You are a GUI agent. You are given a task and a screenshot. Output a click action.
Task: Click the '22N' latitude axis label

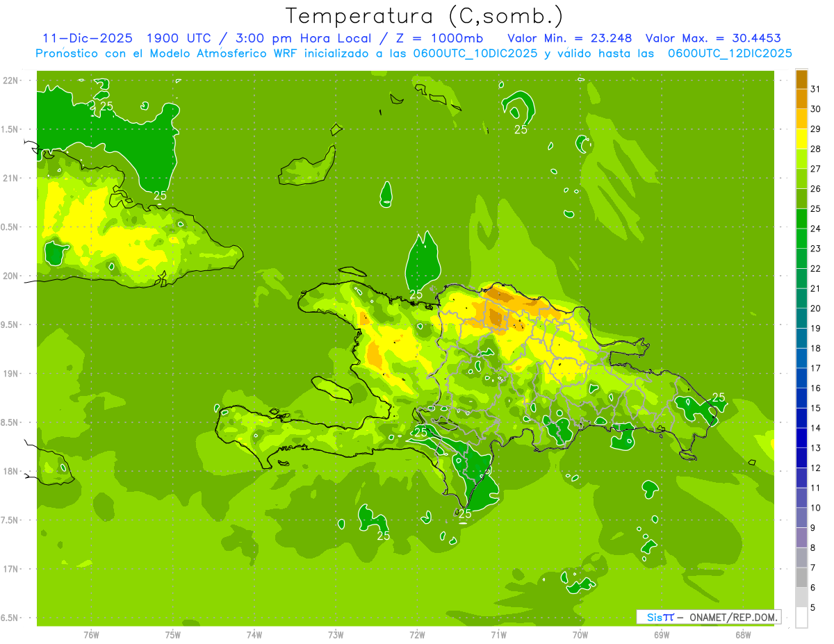coord(11,81)
